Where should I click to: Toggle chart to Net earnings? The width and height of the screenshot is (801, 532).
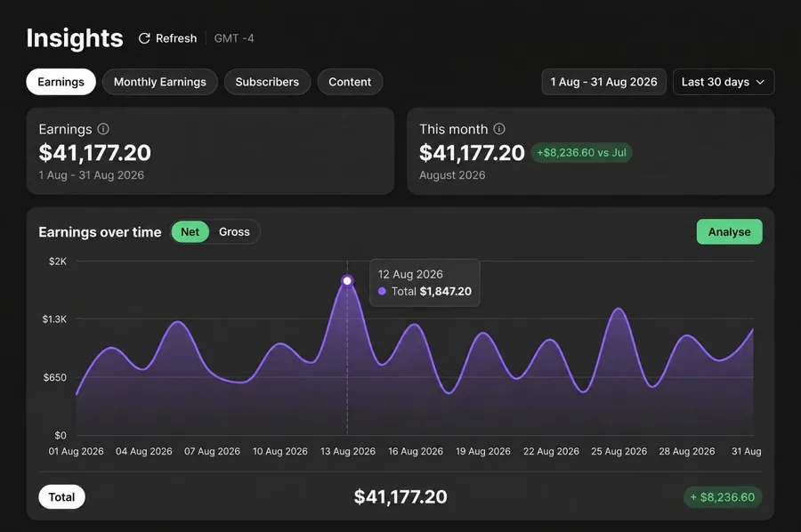click(x=190, y=232)
